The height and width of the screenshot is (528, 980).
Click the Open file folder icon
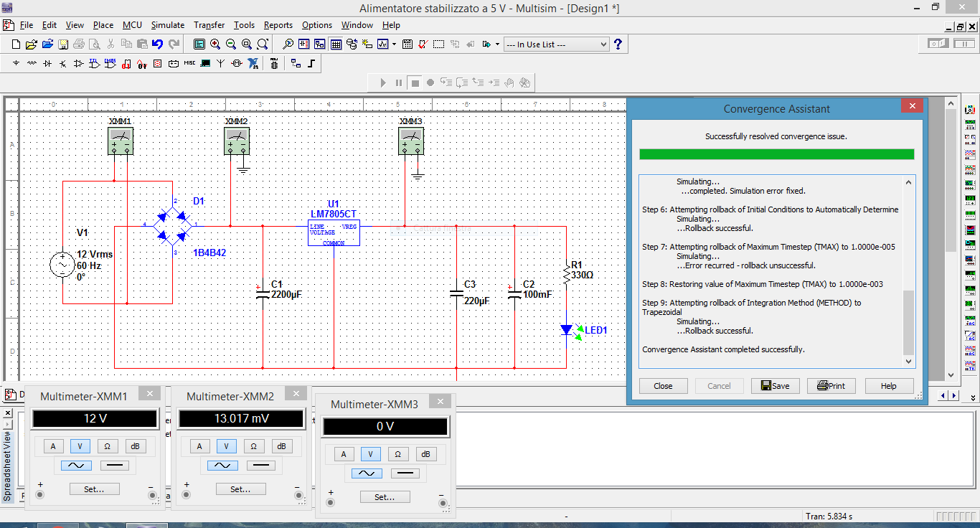[x=32, y=44]
